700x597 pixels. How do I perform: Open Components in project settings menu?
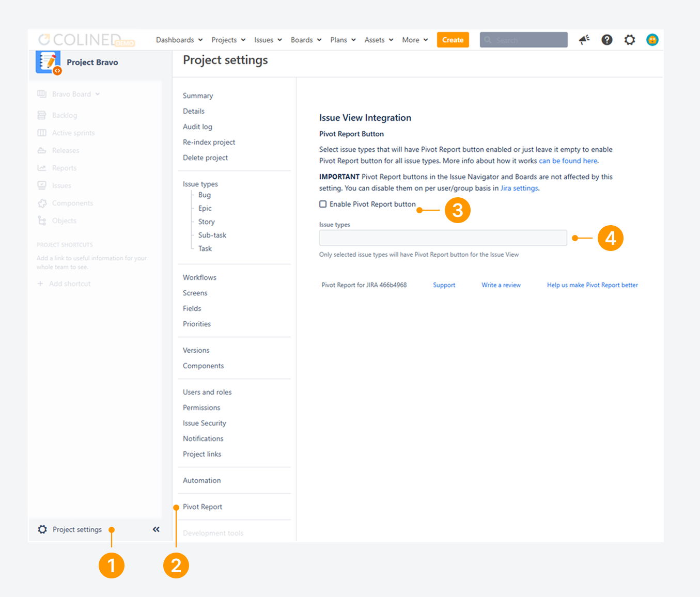pos(203,366)
